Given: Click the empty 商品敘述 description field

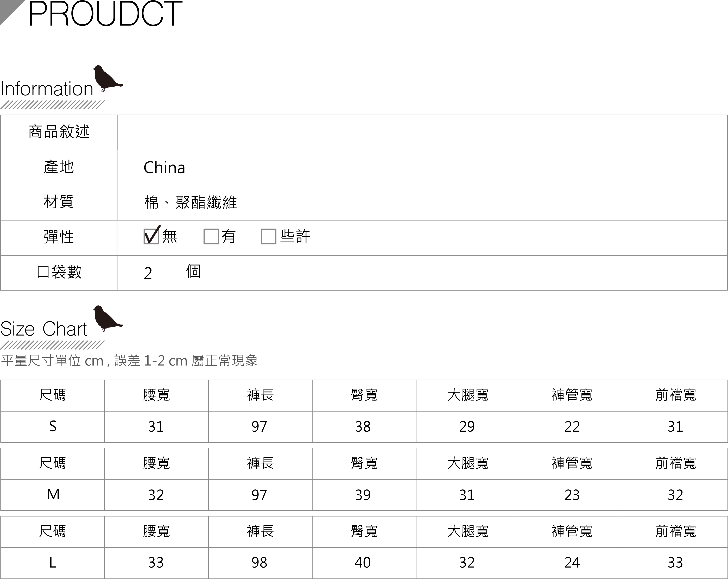Looking at the screenshot, I should point(422,132).
